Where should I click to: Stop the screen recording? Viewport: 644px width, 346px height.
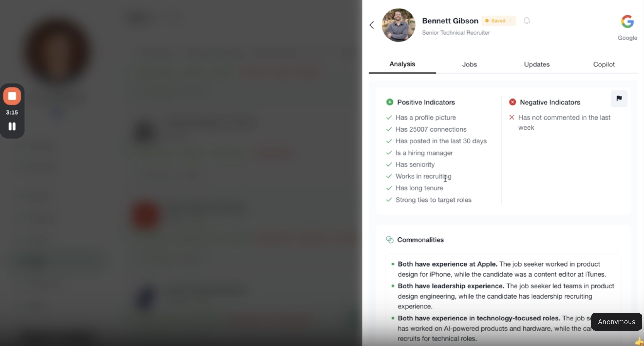coord(12,96)
